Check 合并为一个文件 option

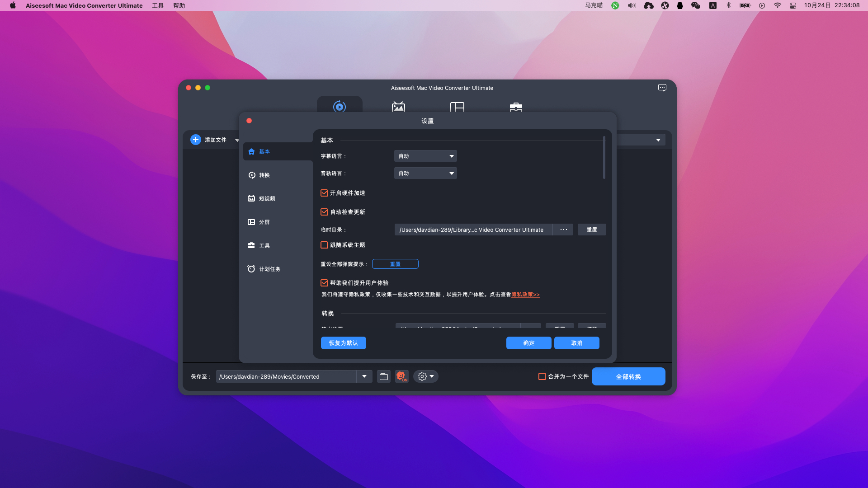click(x=542, y=376)
